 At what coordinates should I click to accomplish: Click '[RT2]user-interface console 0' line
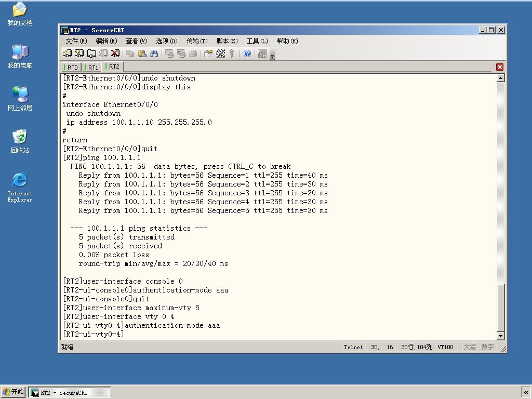tap(123, 281)
